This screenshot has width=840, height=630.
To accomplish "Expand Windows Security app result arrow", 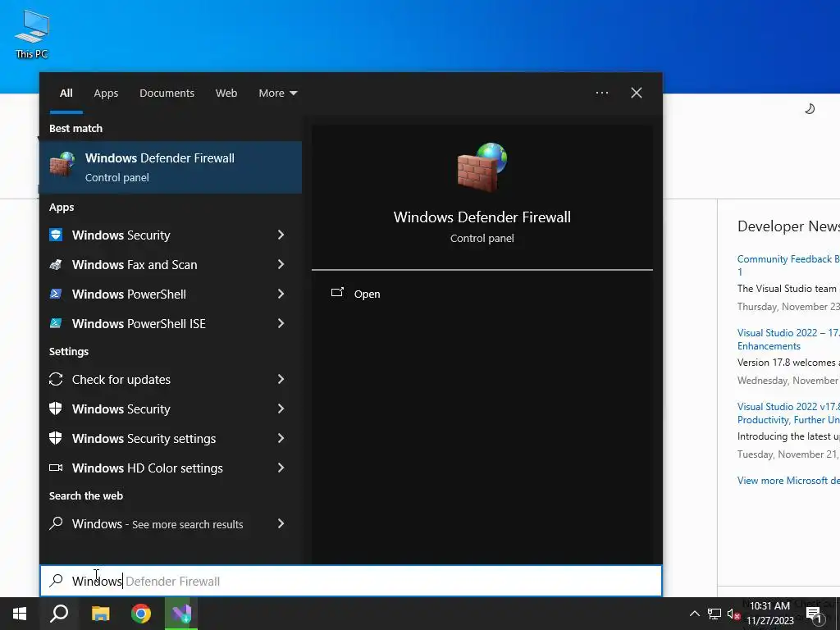I will tap(281, 235).
